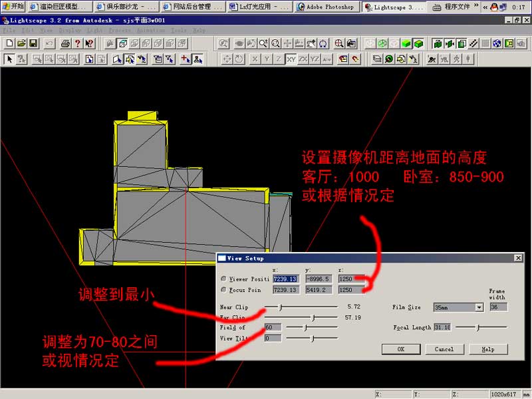Expand hidden taskbar items with » chevron
Image resolution: width=532 pixels, height=399 pixels.
(476, 6)
